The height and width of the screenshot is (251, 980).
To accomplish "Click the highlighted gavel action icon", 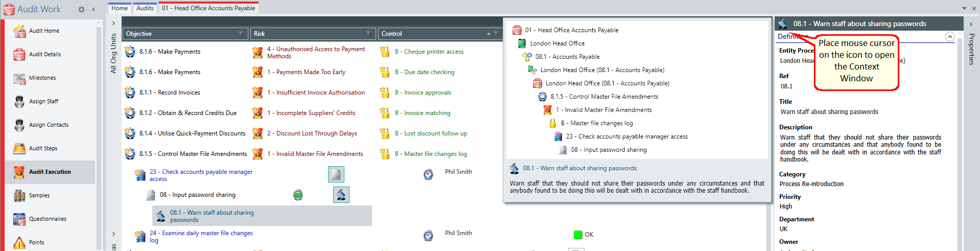I will [x=341, y=195].
